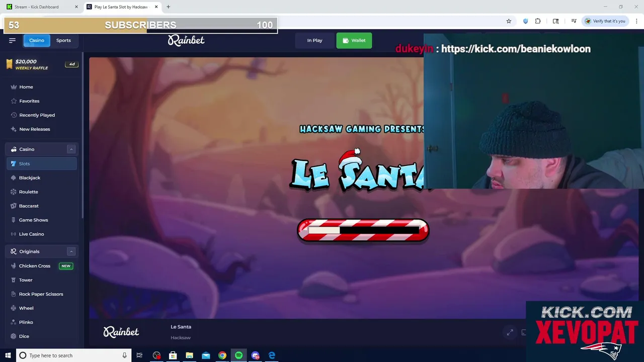The image size is (644, 362).
Task: Click the Live Casino icon
Action: coord(14,234)
